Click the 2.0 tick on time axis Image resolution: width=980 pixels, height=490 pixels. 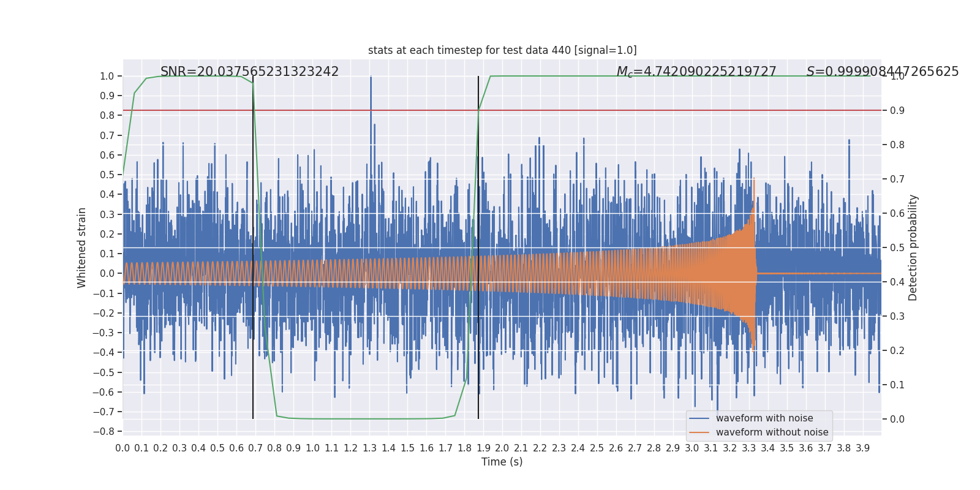(502, 448)
